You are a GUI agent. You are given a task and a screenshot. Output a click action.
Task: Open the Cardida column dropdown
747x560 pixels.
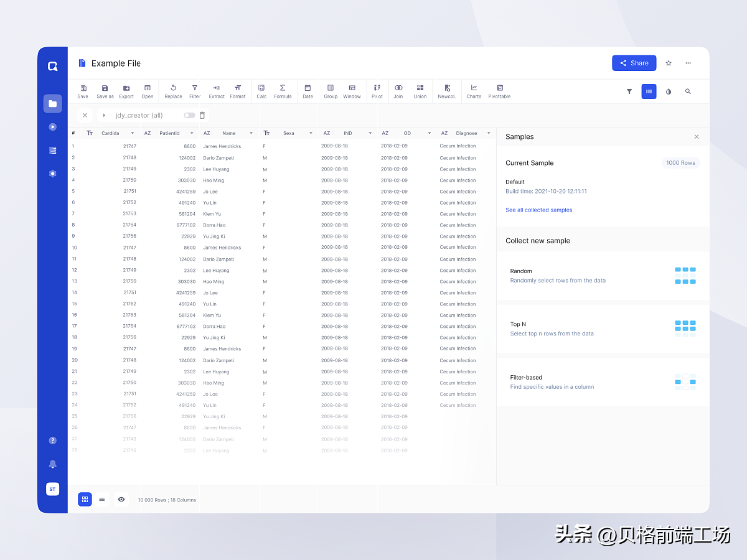133,133
